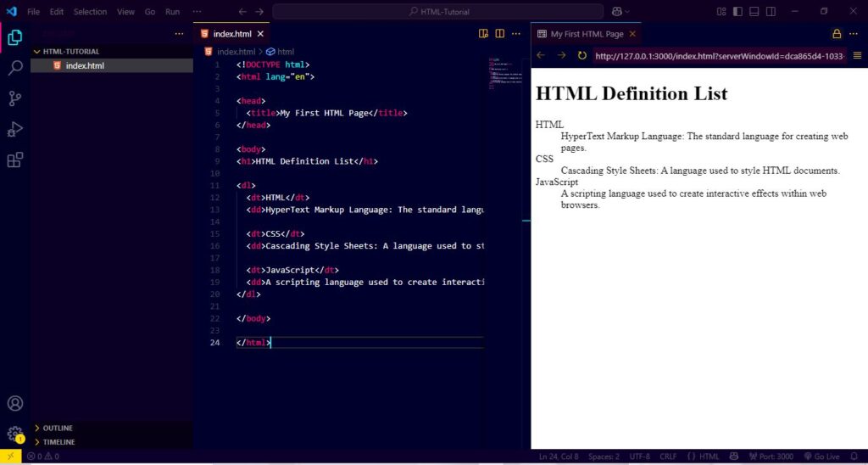This screenshot has height=465, width=868.
Task: Open the preview icon in editor toolbar
Action: 483,34
